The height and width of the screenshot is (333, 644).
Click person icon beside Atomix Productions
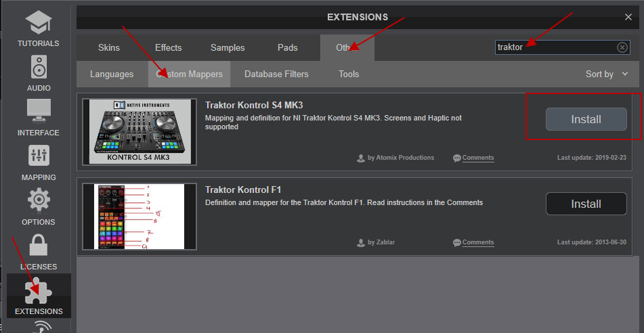(361, 158)
